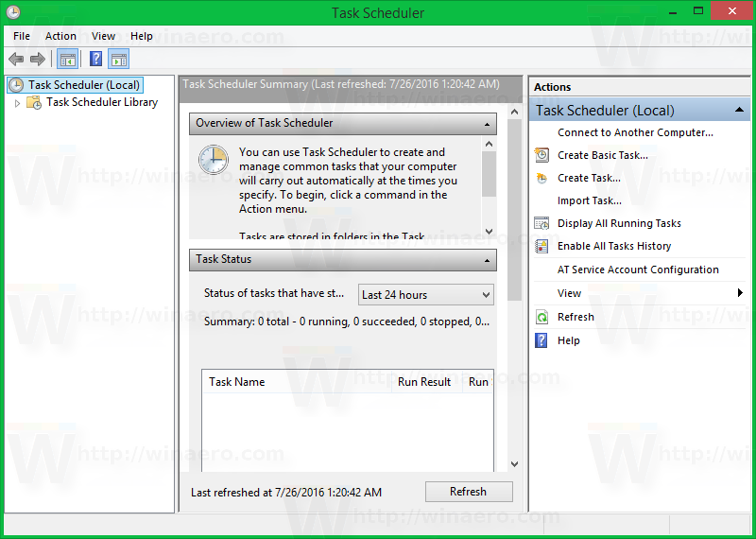The height and width of the screenshot is (539, 756).
Task: Maximize the Task Scheduler window
Action: (x=698, y=10)
